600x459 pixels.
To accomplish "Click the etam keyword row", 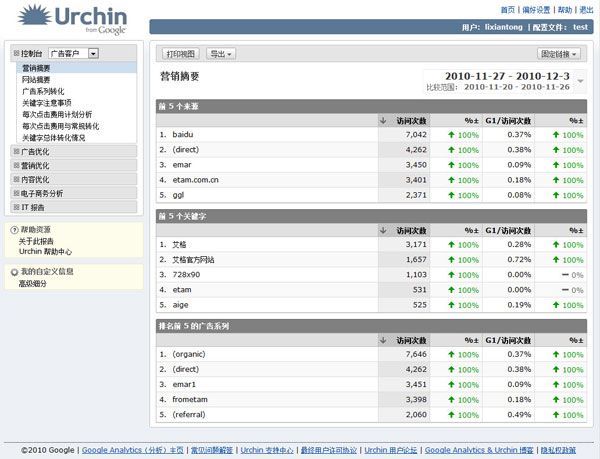I will (x=371, y=290).
